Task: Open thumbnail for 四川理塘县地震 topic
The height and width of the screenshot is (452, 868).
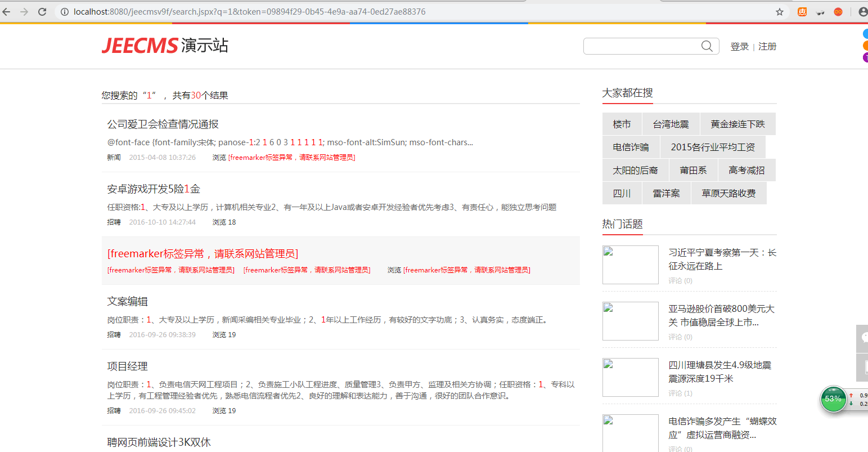Action: (630, 378)
